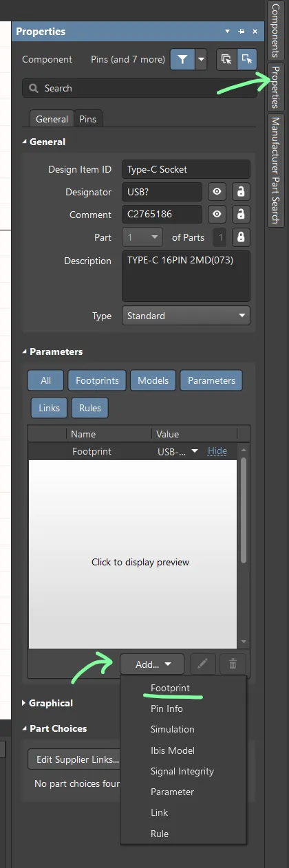
Task: Click the Comment lock icon
Action: coord(241,215)
